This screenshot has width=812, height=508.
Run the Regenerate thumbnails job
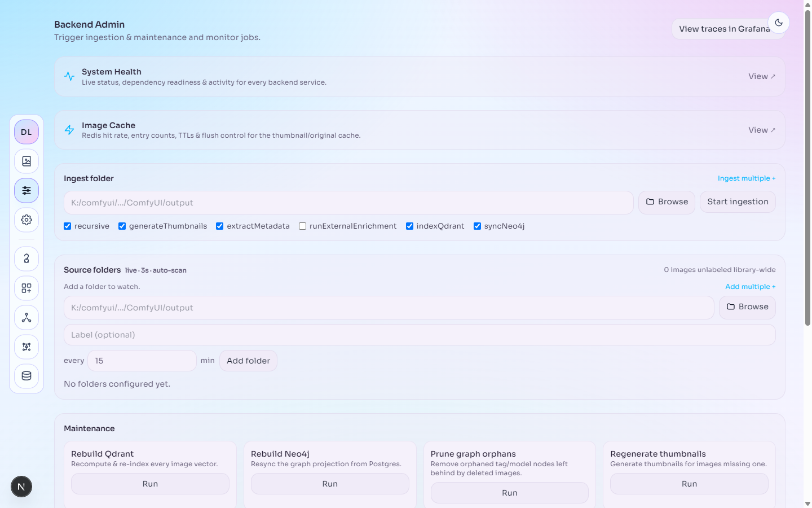pyautogui.click(x=689, y=484)
